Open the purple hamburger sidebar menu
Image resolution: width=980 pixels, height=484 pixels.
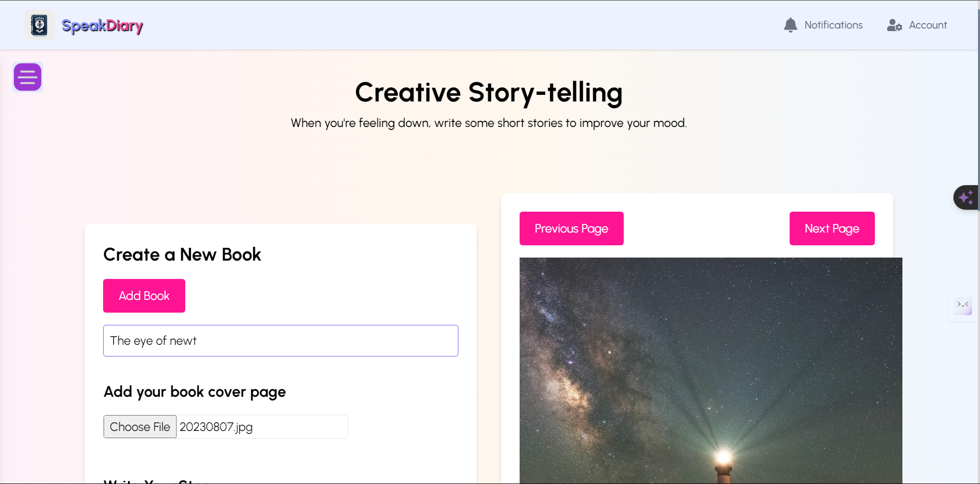tap(28, 77)
